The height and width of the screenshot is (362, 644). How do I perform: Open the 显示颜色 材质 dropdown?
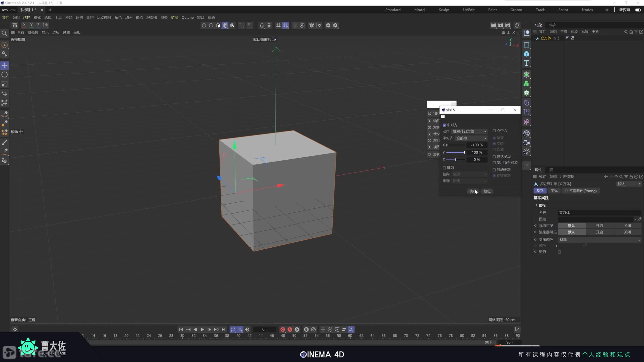(x=599, y=240)
